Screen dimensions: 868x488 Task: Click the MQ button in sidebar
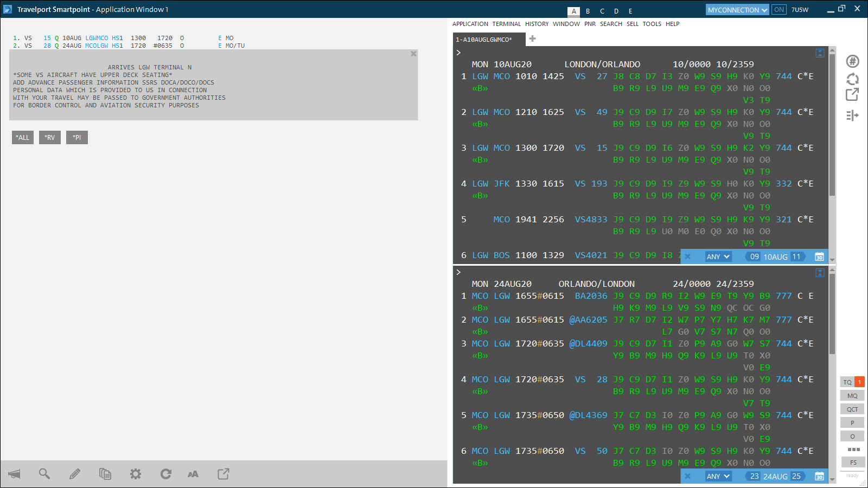pos(852,396)
